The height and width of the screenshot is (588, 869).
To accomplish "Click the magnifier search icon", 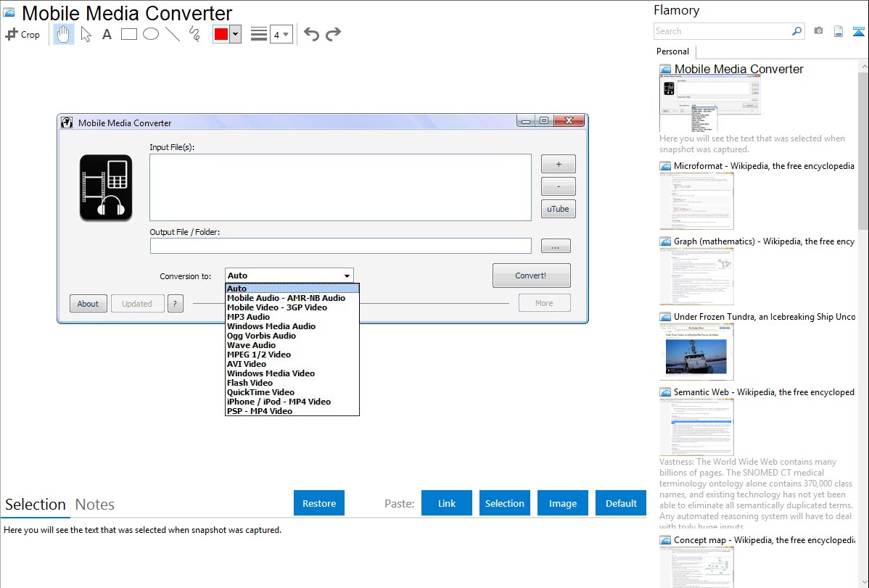I will 797,31.
